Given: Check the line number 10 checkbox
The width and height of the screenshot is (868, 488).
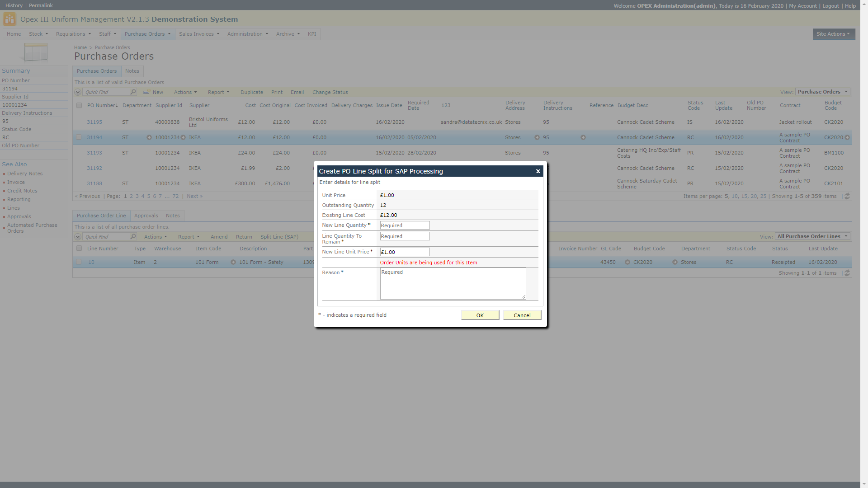Looking at the screenshot, I should pyautogui.click(x=79, y=262).
